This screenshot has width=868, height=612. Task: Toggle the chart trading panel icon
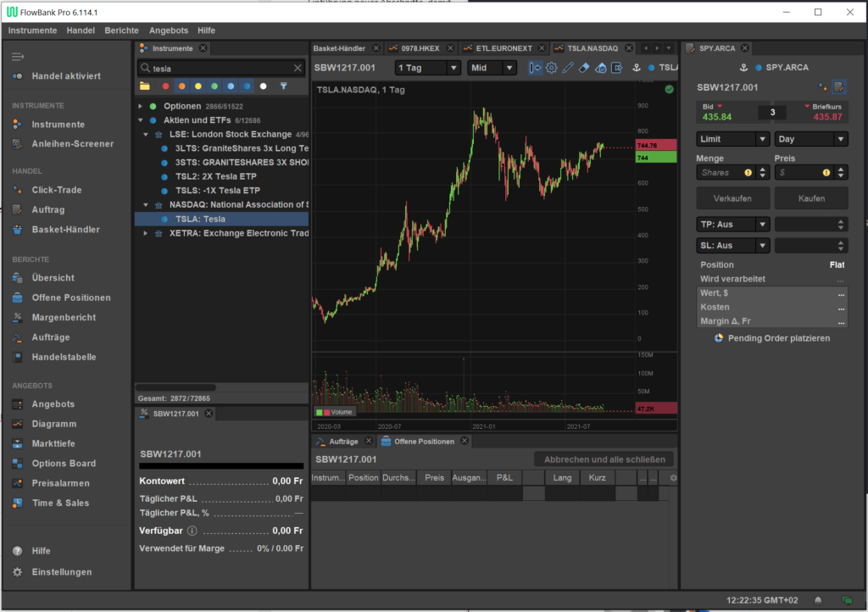(x=535, y=68)
